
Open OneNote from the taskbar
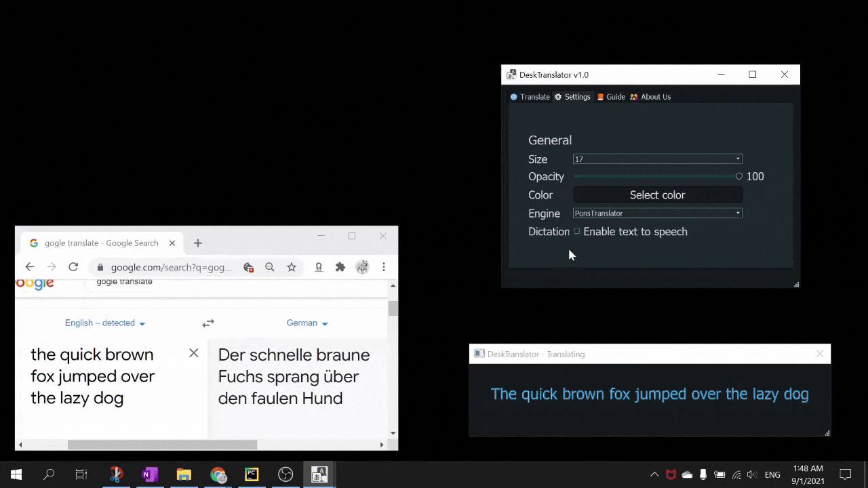coord(150,474)
